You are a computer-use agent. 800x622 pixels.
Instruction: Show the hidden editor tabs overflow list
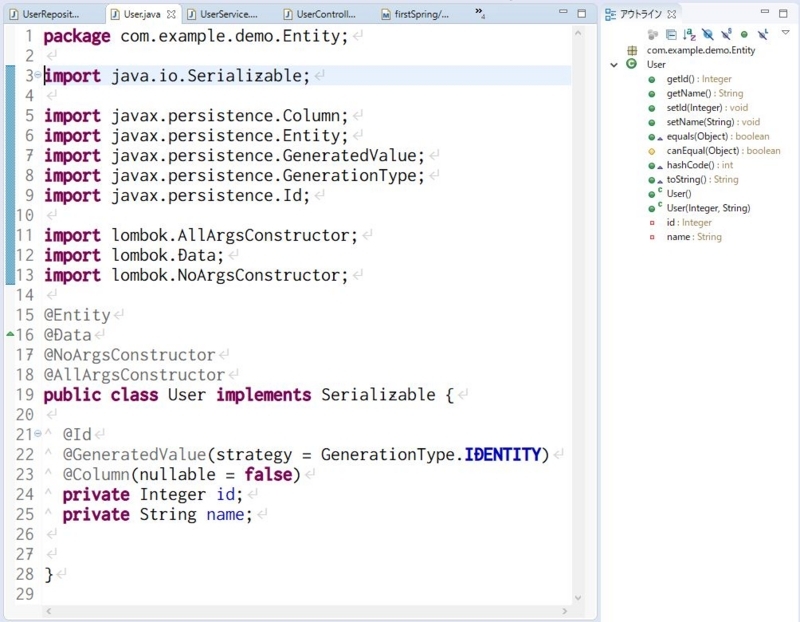[x=480, y=13]
